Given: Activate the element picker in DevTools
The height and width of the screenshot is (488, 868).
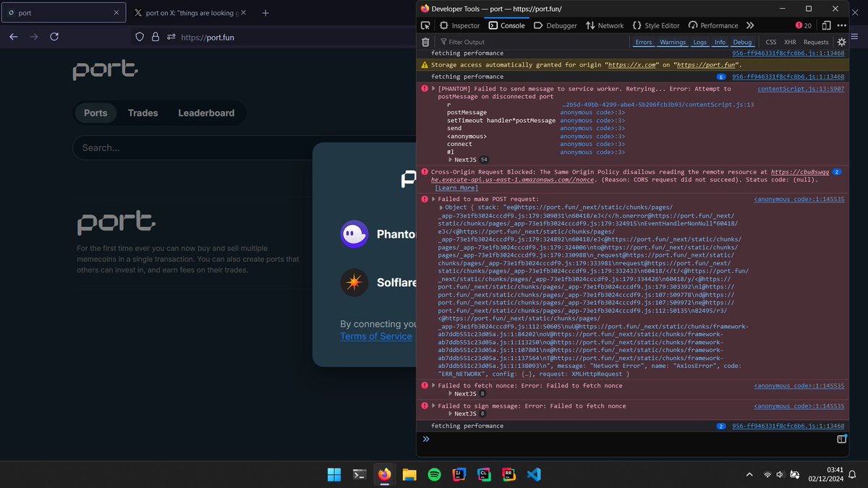Looking at the screenshot, I should [425, 25].
